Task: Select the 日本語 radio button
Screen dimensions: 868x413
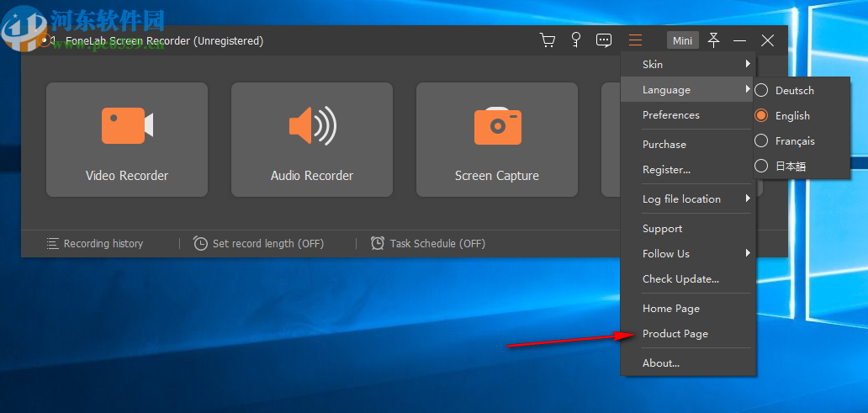Action: (x=762, y=166)
